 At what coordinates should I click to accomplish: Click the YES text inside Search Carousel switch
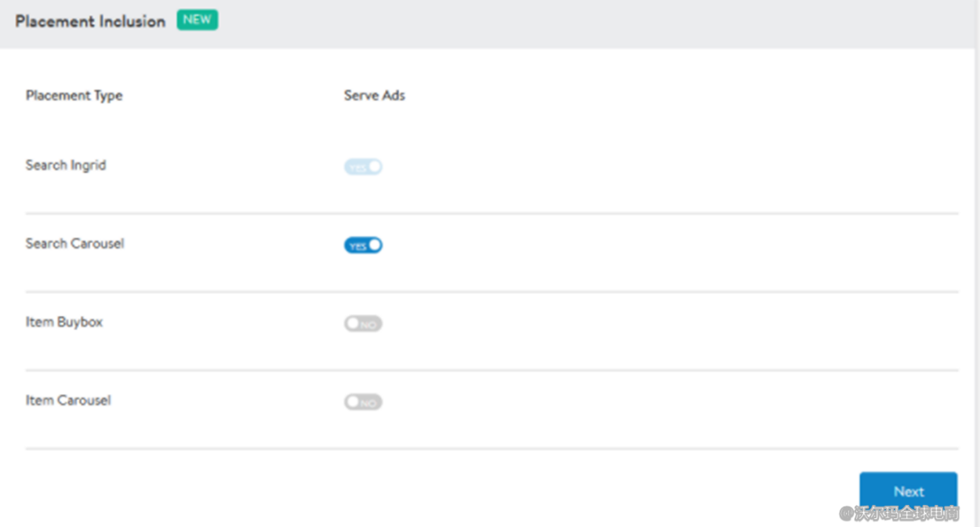[x=358, y=246]
